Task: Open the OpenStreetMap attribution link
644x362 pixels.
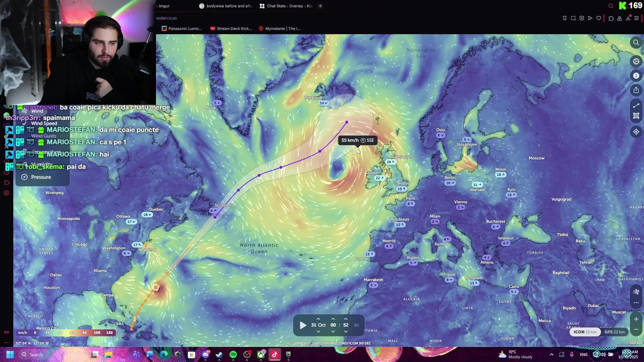Action: (x=324, y=343)
